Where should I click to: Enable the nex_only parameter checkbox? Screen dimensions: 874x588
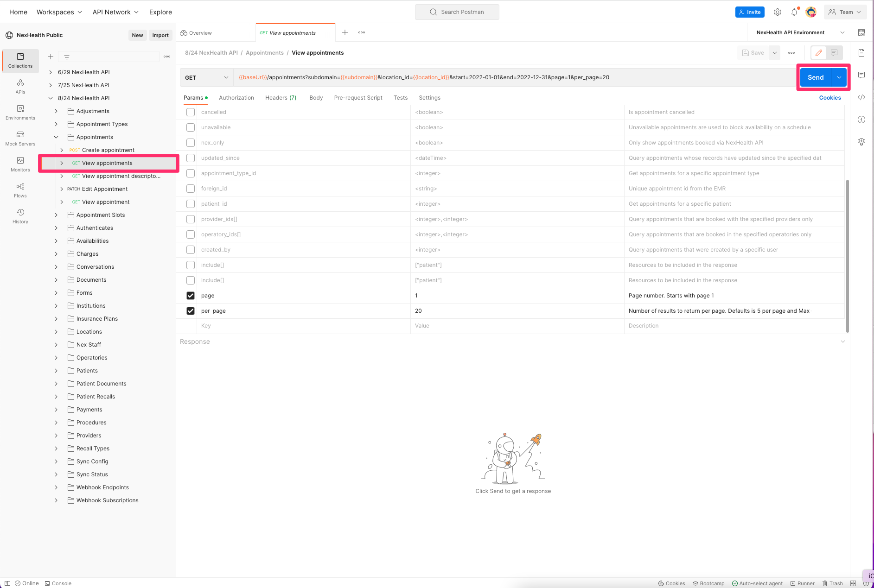coord(191,143)
